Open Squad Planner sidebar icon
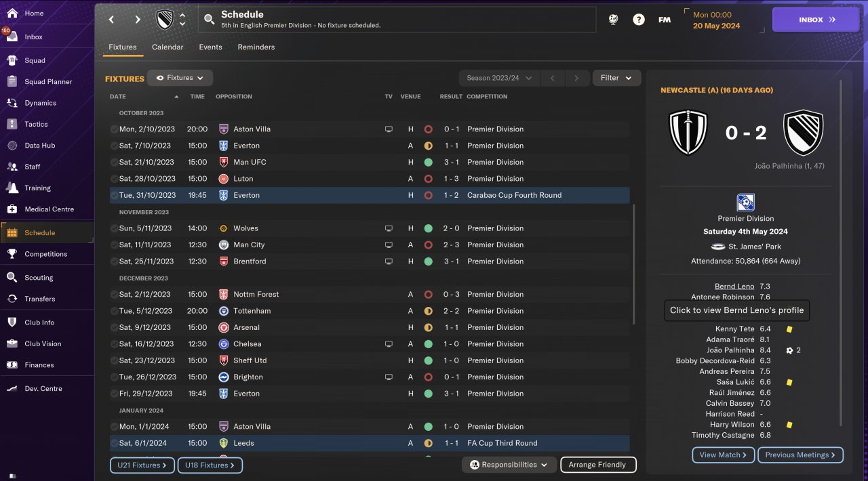This screenshot has height=481, width=868. click(12, 81)
